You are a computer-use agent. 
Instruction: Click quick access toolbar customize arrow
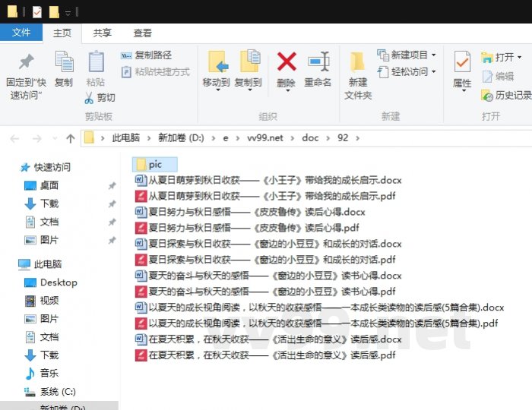point(68,13)
